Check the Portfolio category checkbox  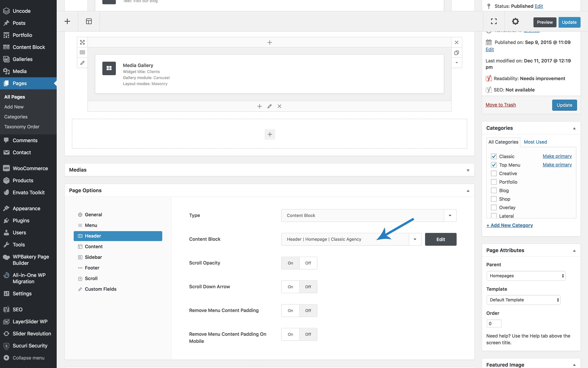(x=493, y=182)
